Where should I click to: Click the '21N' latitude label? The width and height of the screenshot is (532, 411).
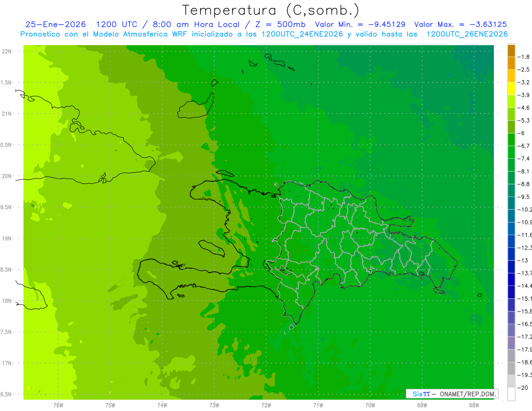coord(7,114)
